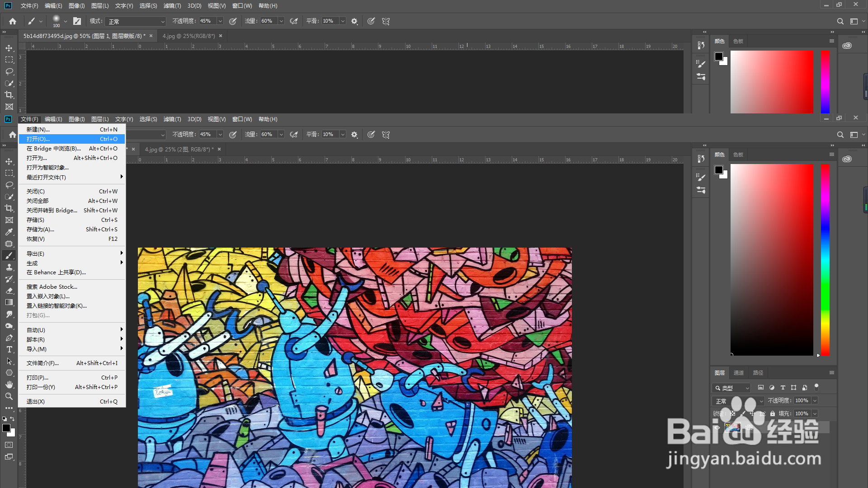Image resolution: width=868 pixels, height=488 pixels.
Task: Click brush symmetry butterfly icon in lower options bar
Action: [x=386, y=135]
